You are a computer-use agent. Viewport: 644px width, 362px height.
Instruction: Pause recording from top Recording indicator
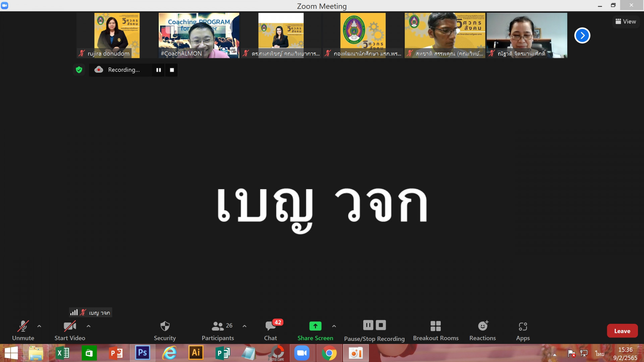pos(158,70)
